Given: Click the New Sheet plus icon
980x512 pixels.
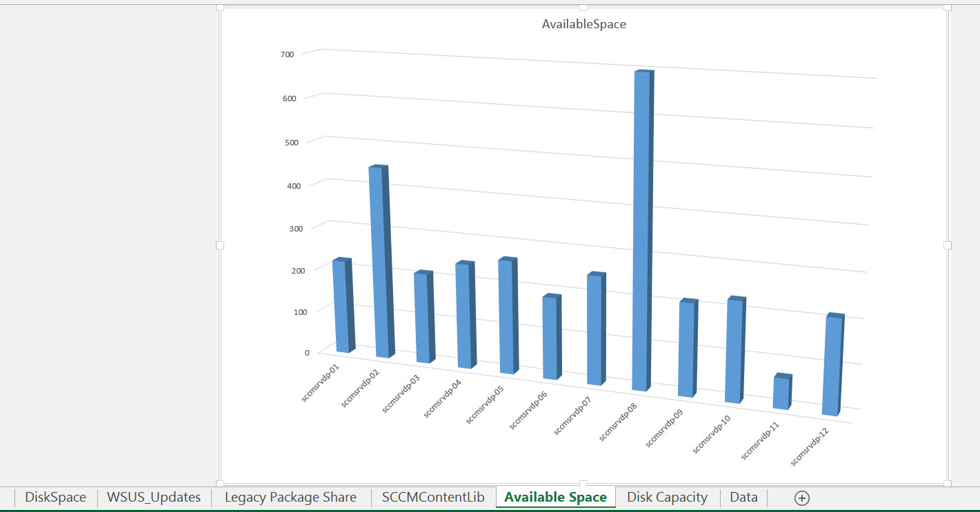Looking at the screenshot, I should point(801,498).
